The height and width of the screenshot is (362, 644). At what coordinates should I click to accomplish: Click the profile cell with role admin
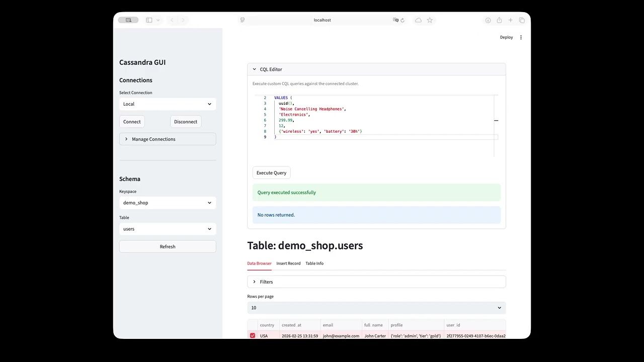tap(416, 336)
